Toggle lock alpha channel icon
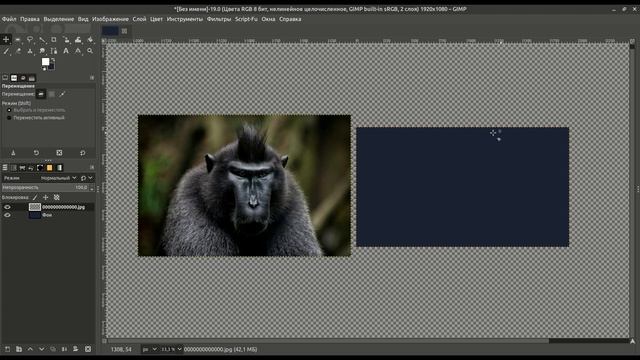This screenshot has height=360, width=640. tap(57, 198)
